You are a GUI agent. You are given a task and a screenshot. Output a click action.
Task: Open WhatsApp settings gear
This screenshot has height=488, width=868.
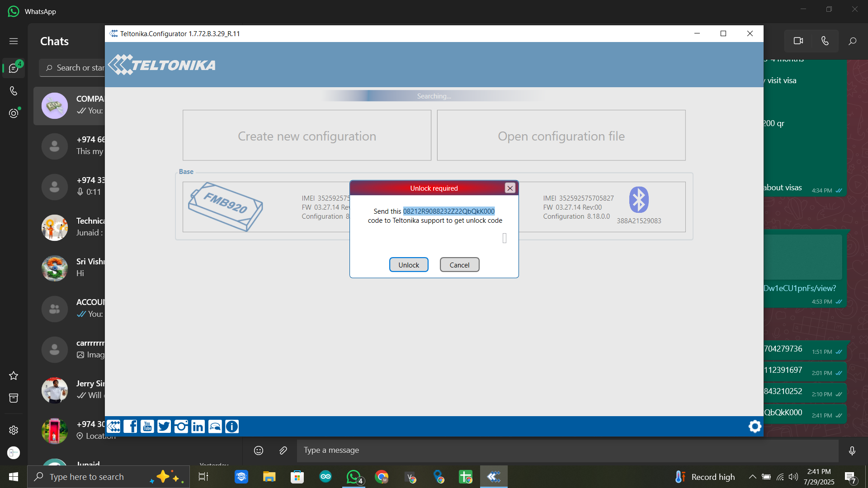(x=14, y=430)
